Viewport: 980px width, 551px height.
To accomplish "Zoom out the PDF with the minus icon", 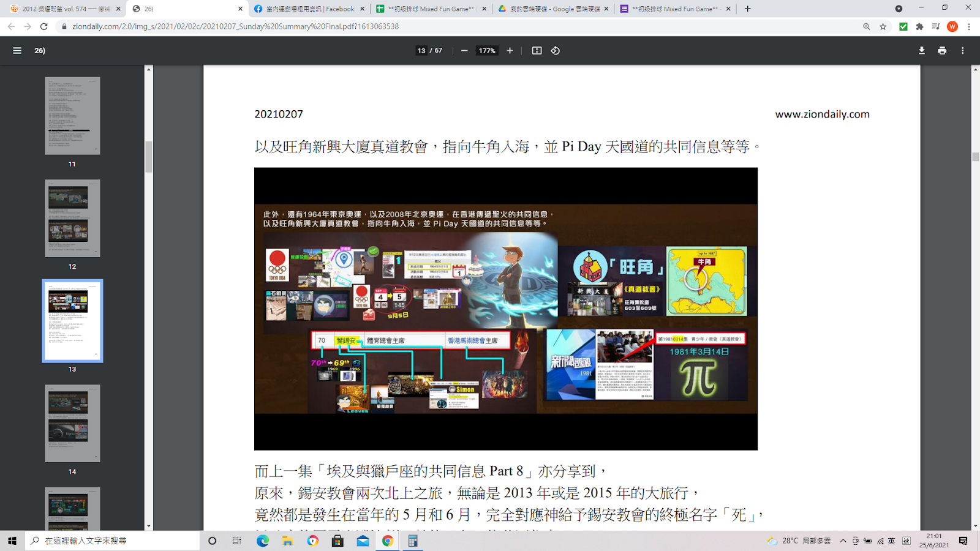I will click(464, 51).
